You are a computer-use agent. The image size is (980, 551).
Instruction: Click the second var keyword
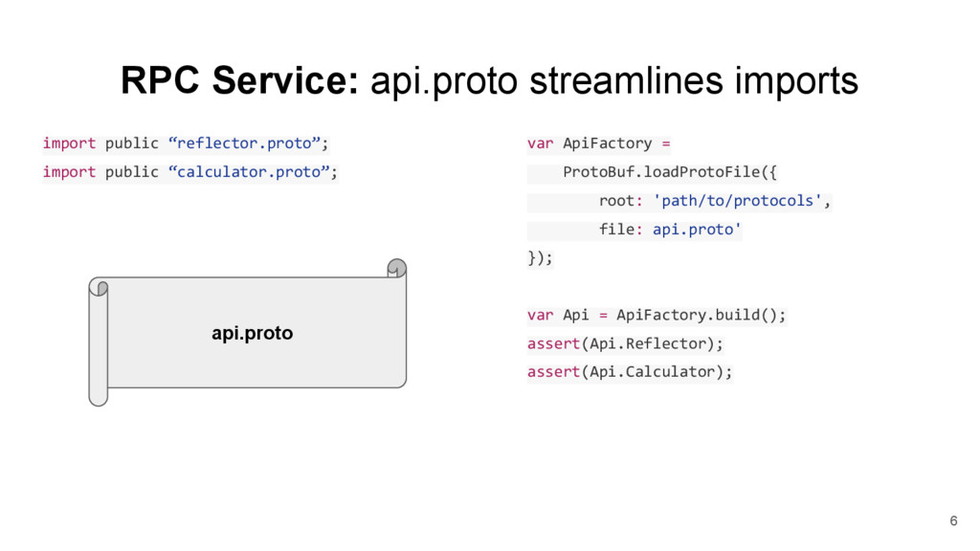tap(540, 315)
